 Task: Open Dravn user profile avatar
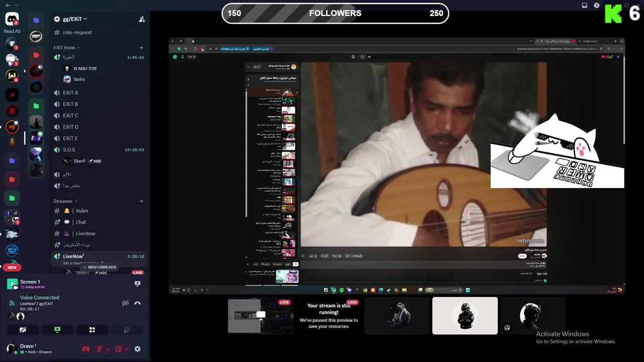click(x=11, y=348)
